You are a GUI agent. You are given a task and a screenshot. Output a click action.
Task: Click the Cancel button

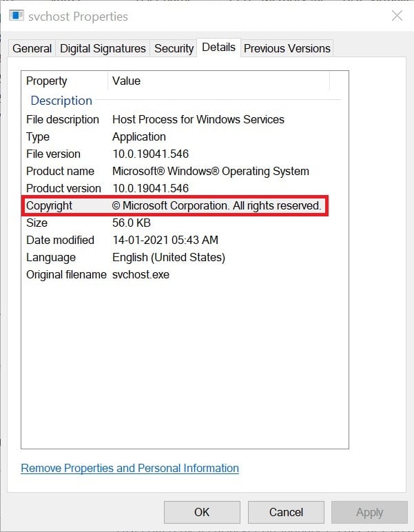click(x=286, y=512)
